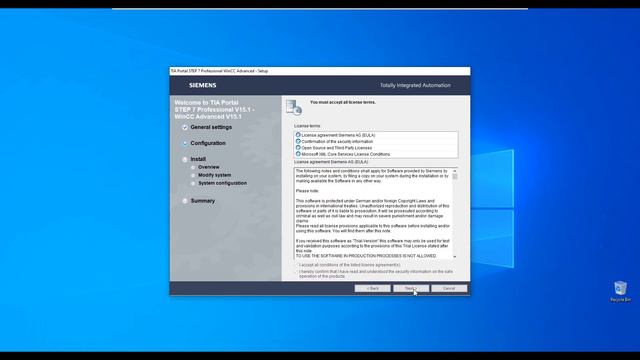The image size is (640, 360).
Task: Check 'I accept all conditions' checkbox
Action: 297,265
